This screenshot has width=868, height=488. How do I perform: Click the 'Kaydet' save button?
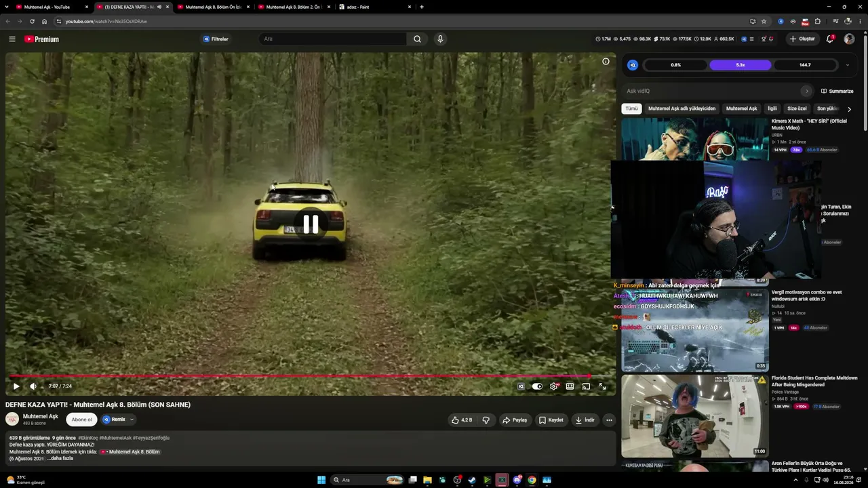[551, 420]
